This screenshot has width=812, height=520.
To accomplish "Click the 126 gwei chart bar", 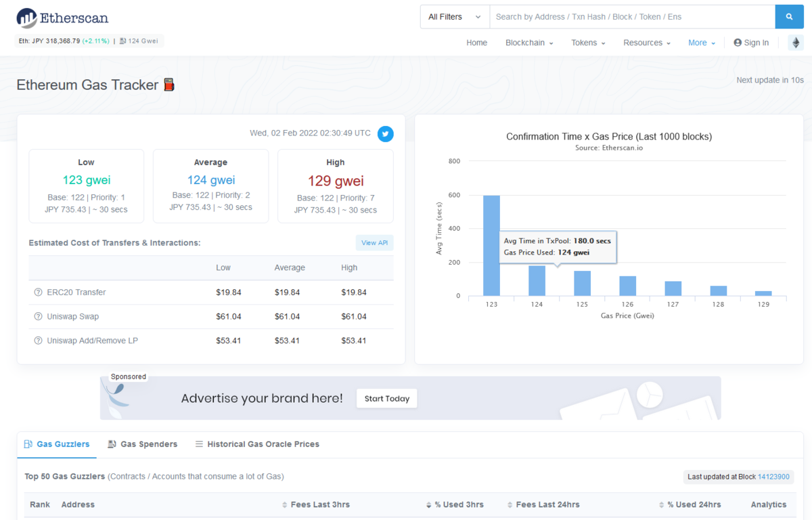I will click(627, 286).
